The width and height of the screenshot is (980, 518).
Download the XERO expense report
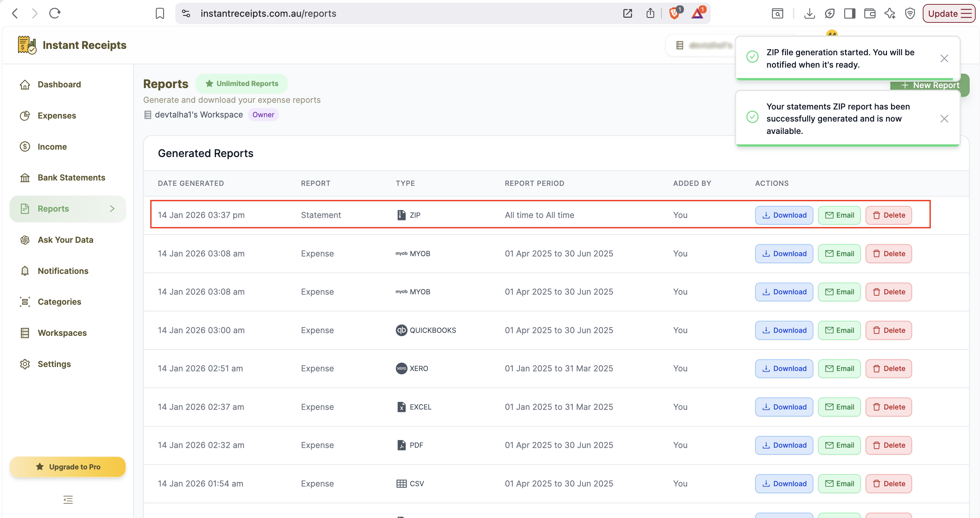pos(784,368)
